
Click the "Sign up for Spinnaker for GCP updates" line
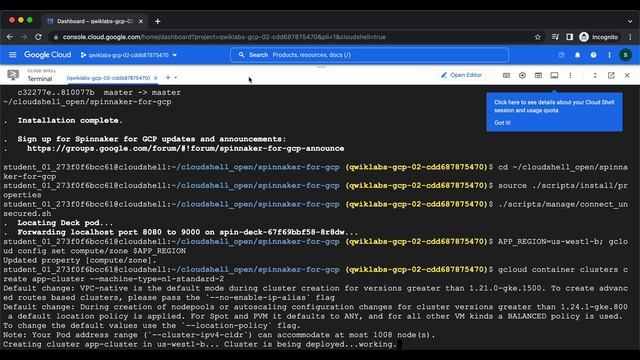(152, 139)
